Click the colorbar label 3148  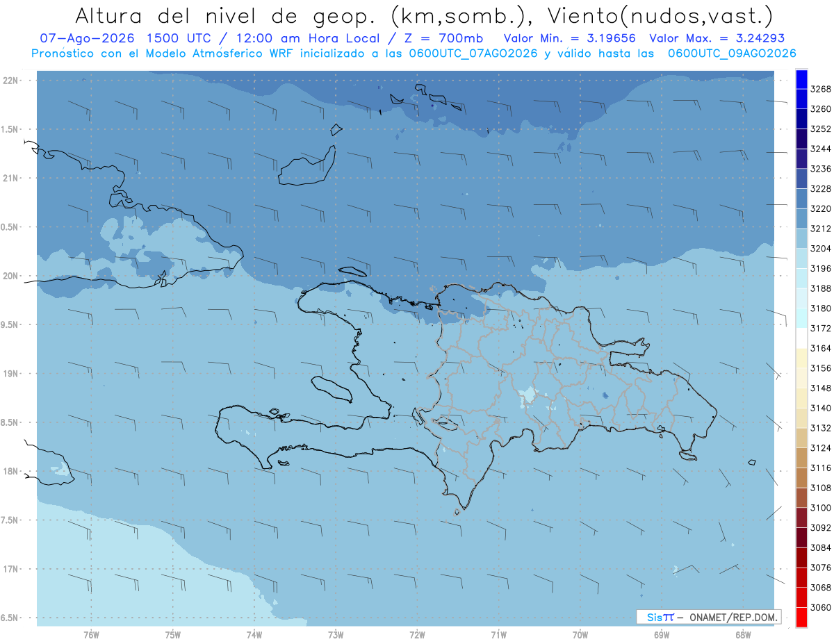click(820, 388)
